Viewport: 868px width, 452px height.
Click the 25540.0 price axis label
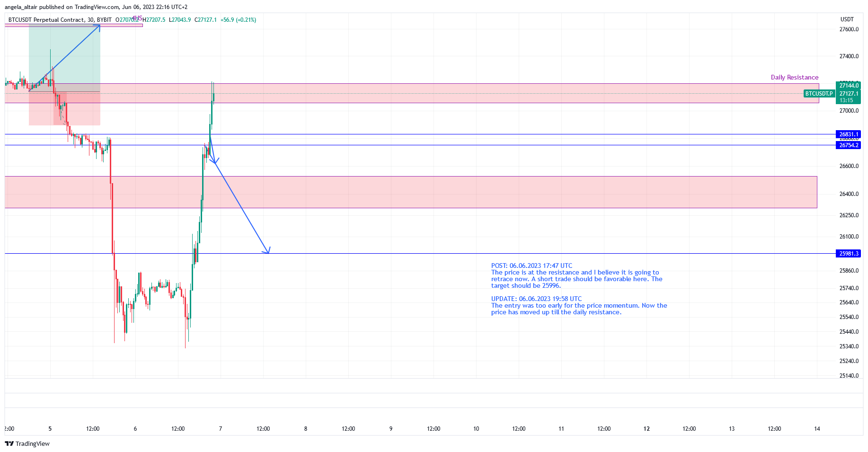pos(849,317)
